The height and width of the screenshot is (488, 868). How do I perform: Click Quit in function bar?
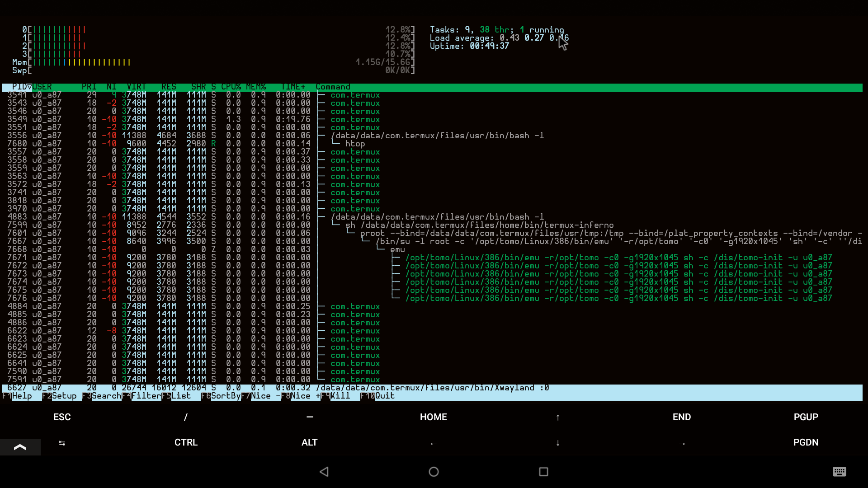click(377, 396)
